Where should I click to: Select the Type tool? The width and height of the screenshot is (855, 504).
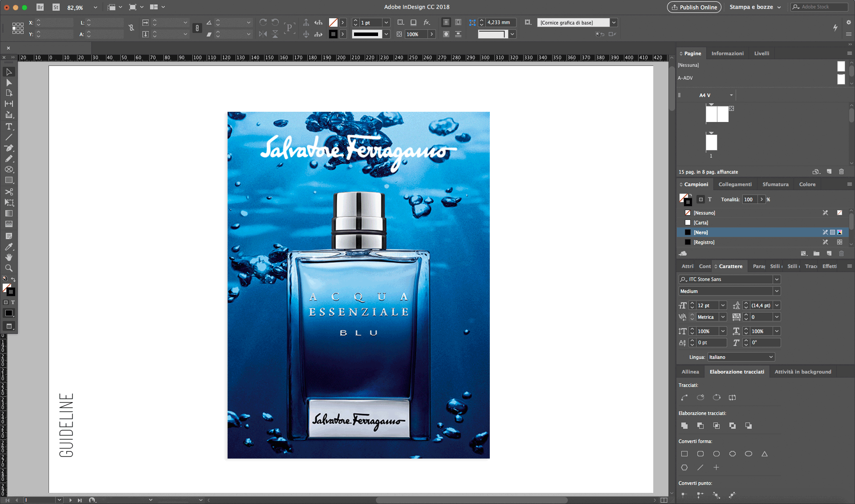pyautogui.click(x=9, y=126)
